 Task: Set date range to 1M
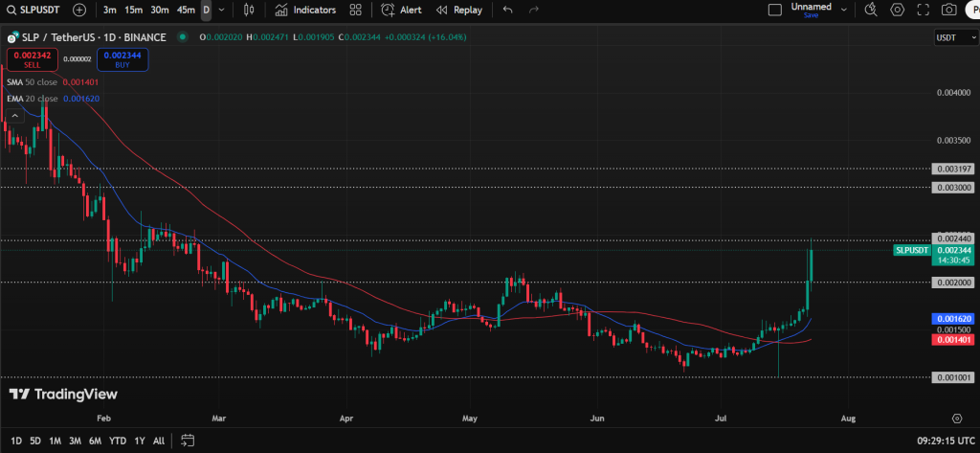pyautogui.click(x=55, y=441)
